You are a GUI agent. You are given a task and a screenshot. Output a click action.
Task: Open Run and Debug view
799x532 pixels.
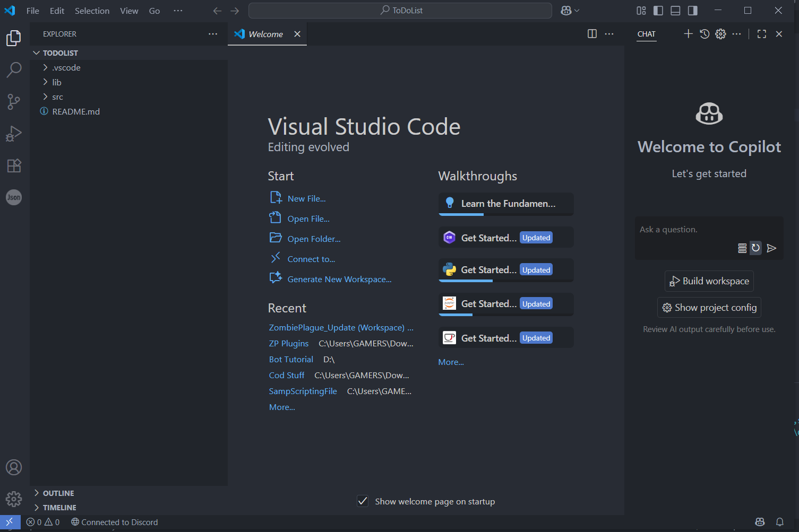(14, 134)
